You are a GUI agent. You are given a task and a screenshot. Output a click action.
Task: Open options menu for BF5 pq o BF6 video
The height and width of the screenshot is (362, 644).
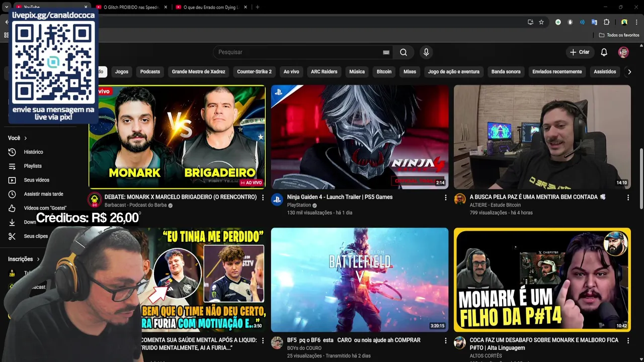[x=445, y=341]
